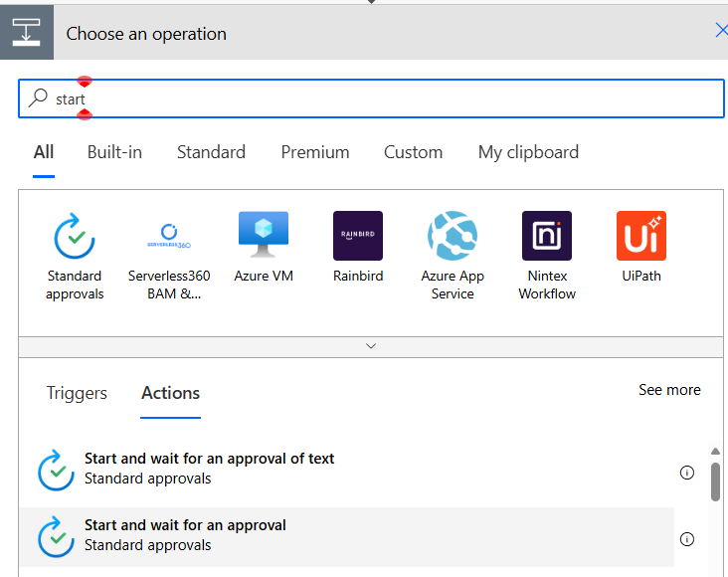Image resolution: width=728 pixels, height=577 pixels.
Task: Switch to the Triggers tab
Action: tap(77, 393)
